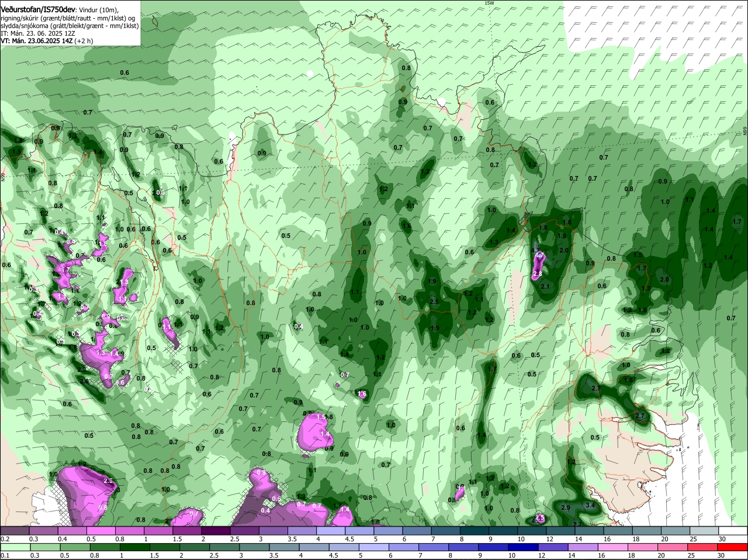Click the '15W' longitude label at top
748x560 pixels.
click(489, 4)
